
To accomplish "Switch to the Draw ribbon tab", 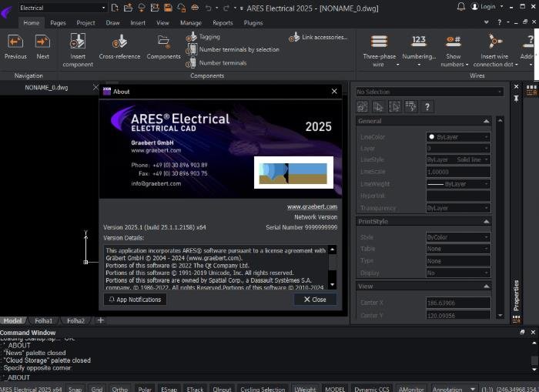I will [112, 22].
